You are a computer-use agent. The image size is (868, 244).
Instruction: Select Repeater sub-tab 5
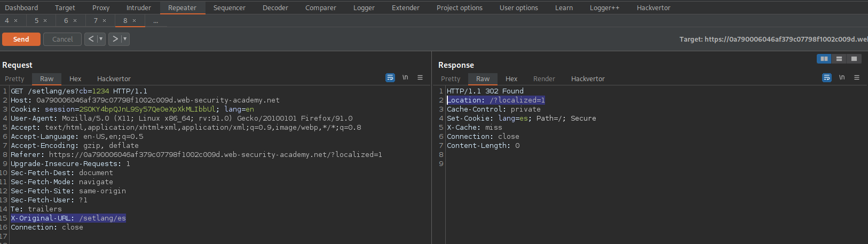pos(36,21)
